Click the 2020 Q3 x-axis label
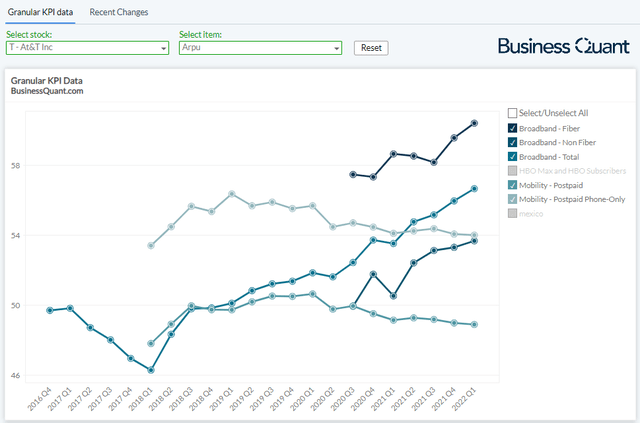The width and height of the screenshot is (640, 423). (343, 399)
